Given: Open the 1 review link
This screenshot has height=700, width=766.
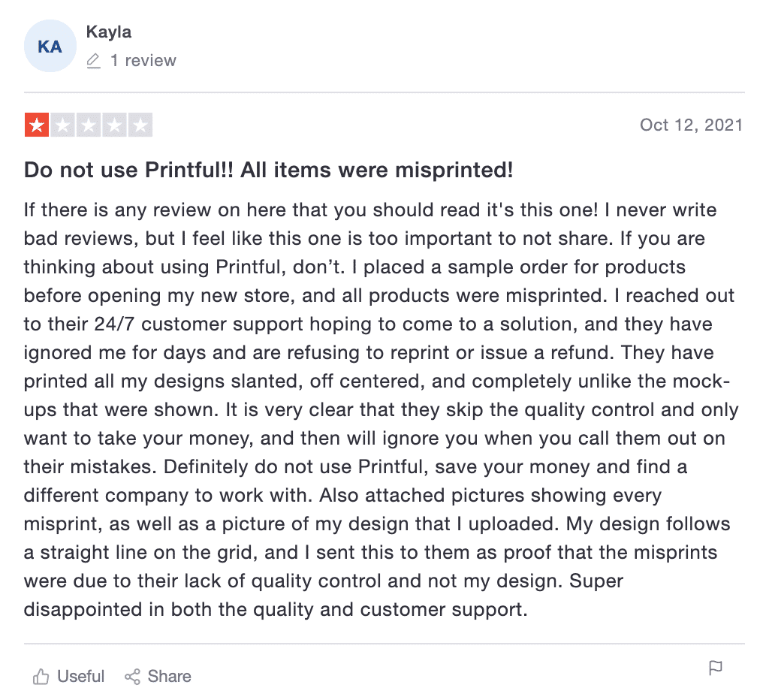Looking at the screenshot, I should (143, 61).
